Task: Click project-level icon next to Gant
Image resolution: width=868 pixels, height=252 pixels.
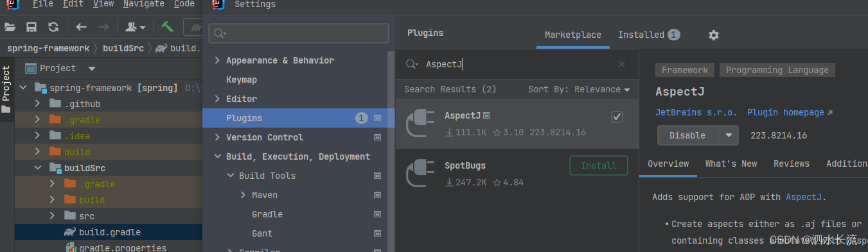Action: [377, 233]
